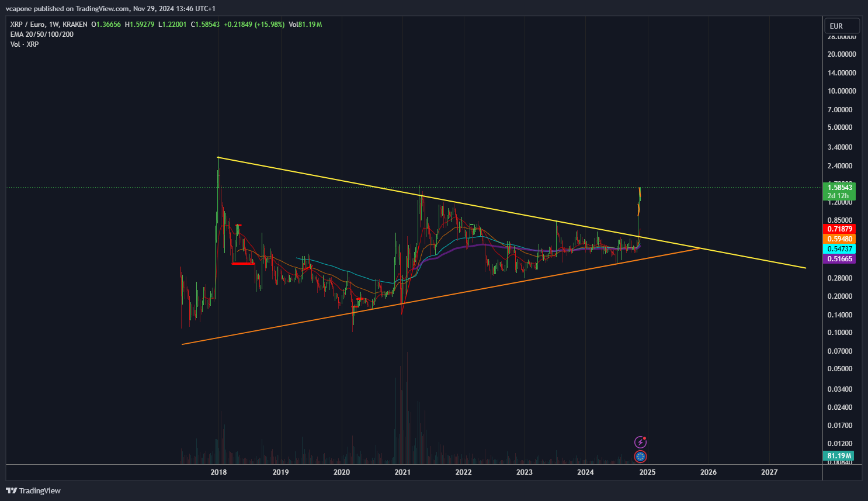The image size is (868, 501).
Task: Click the +0.21849 (+15.98%) change value
Action: click(x=254, y=25)
